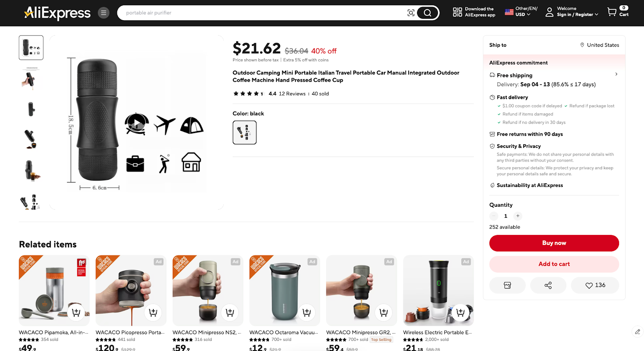Play the product video on main image
644x351 pixels.
[136, 123]
